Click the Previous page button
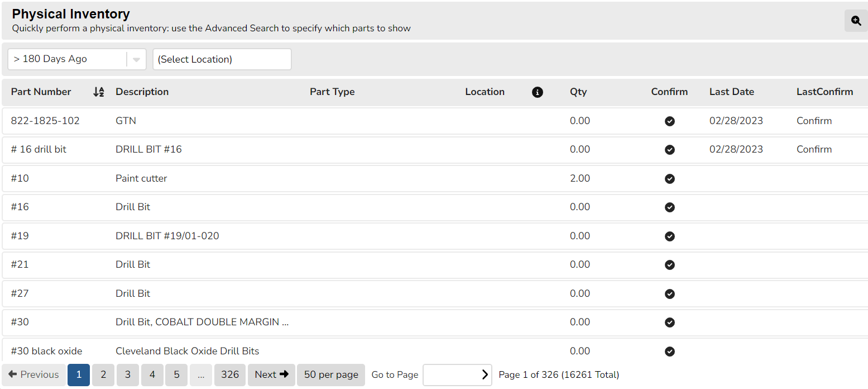This screenshot has height=389, width=868. (x=34, y=375)
